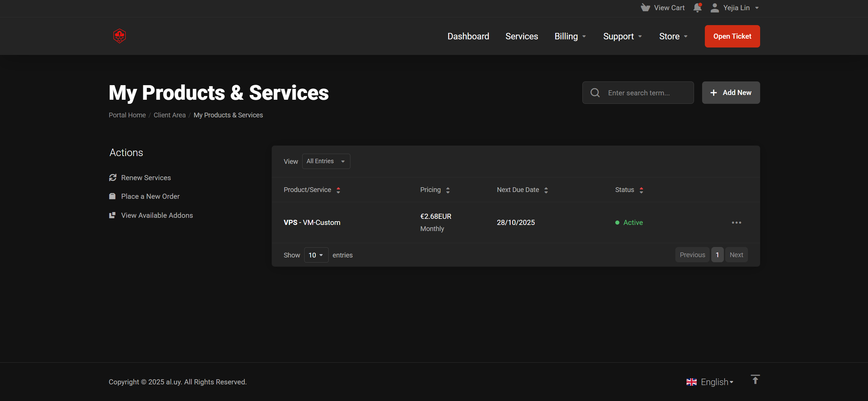The image size is (868, 401).
Task: Sort by Next Due Date column arrows
Action: [x=546, y=190]
